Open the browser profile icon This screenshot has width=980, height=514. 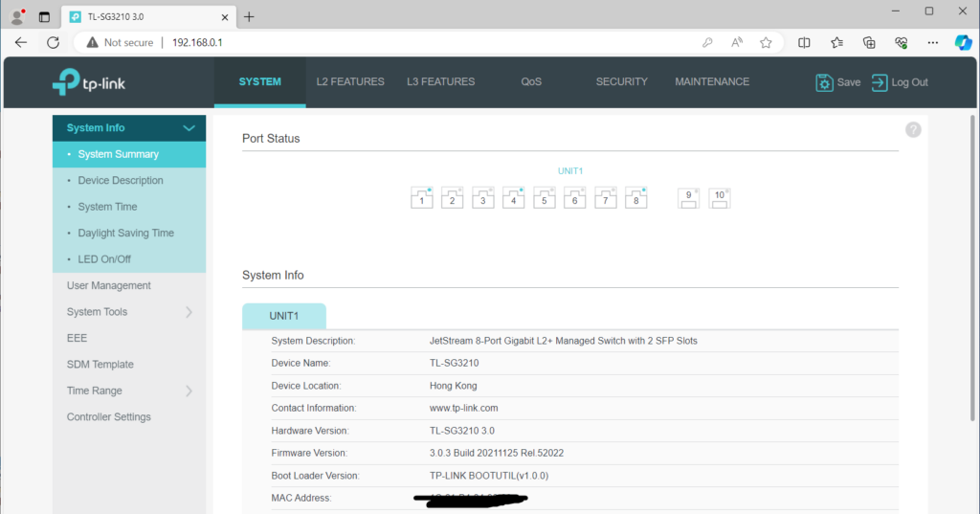pos(17,17)
